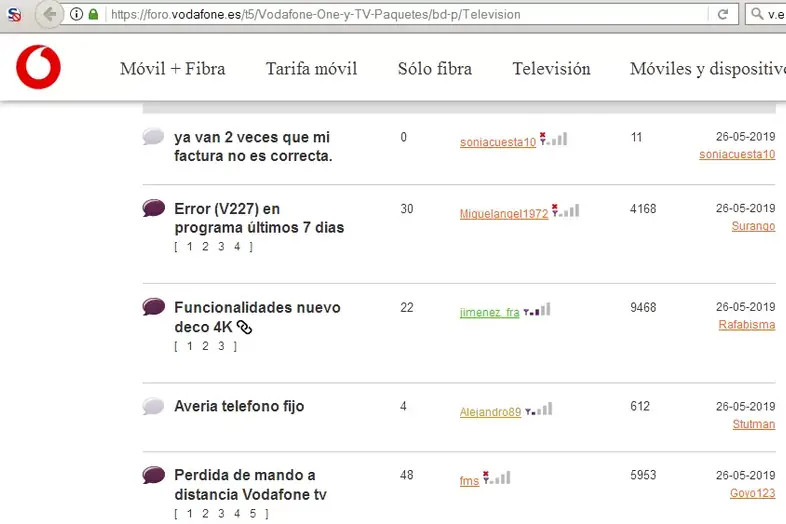Go to page 5 of 'Perdida de mando' thread
The height and width of the screenshot is (524, 786).
[253, 514]
